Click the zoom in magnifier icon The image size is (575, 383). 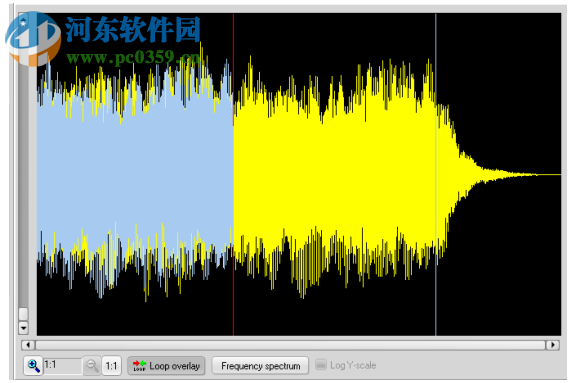click(x=33, y=366)
